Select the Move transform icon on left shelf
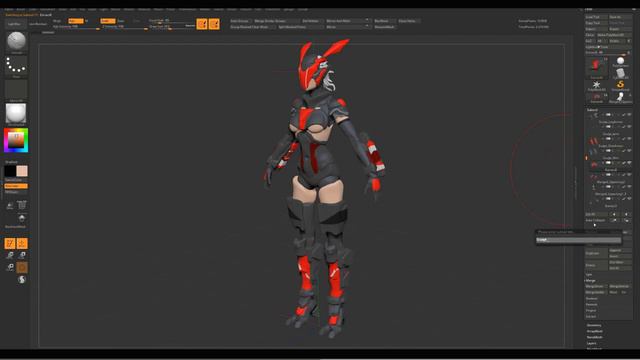This screenshot has height=360, width=640. [x=10, y=256]
